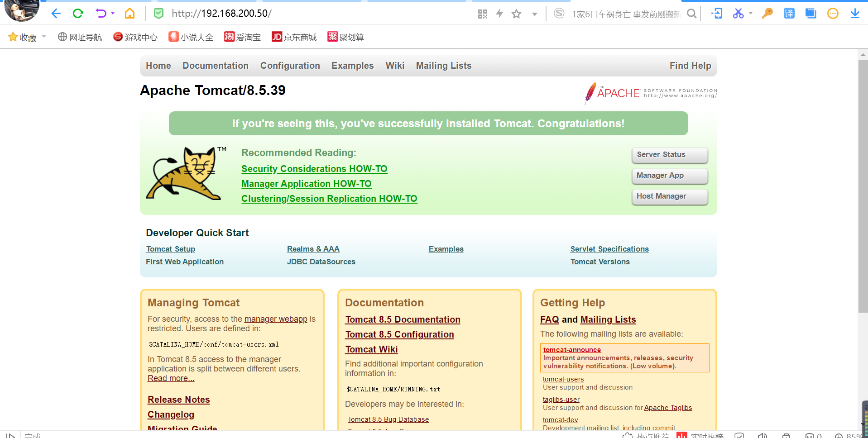Click the magnifier search icon
This screenshot has width=868, height=438.
click(691, 14)
